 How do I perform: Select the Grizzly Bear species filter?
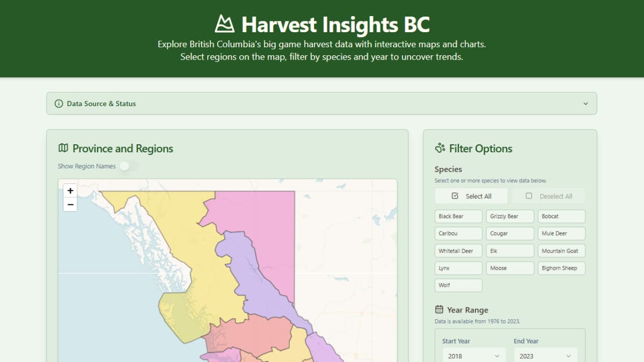[x=510, y=217]
